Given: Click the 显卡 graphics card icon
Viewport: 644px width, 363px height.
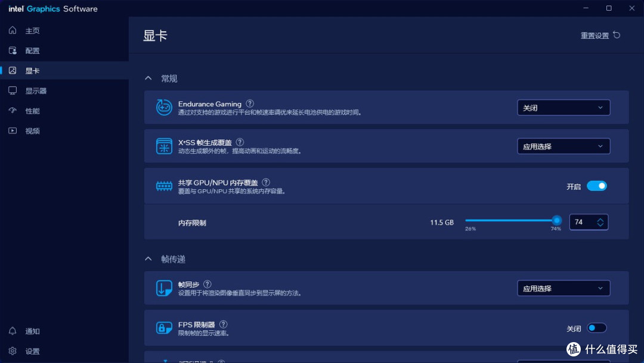Looking at the screenshot, I should click(x=13, y=70).
